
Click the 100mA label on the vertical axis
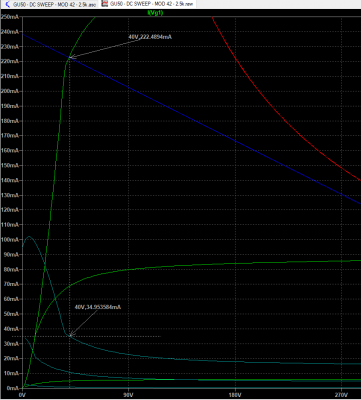(10, 240)
